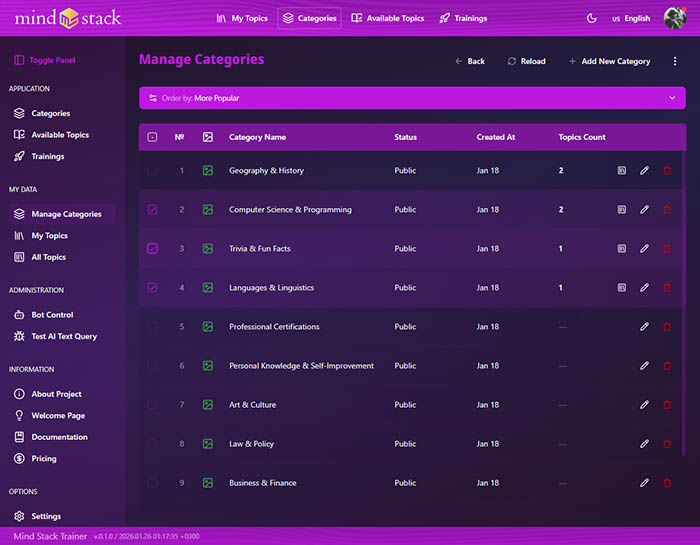Image resolution: width=700 pixels, height=545 pixels.
Task: Uncheck the Languages & Linguistics checkbox
Action: pyautogui.click(x=152, y=287)
